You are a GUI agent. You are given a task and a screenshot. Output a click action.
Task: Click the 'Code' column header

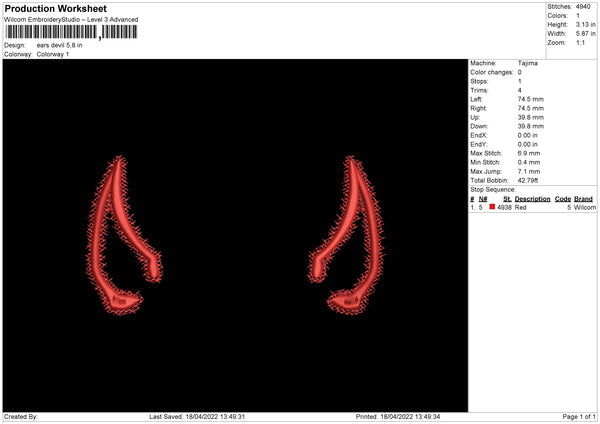coord(563,199)
